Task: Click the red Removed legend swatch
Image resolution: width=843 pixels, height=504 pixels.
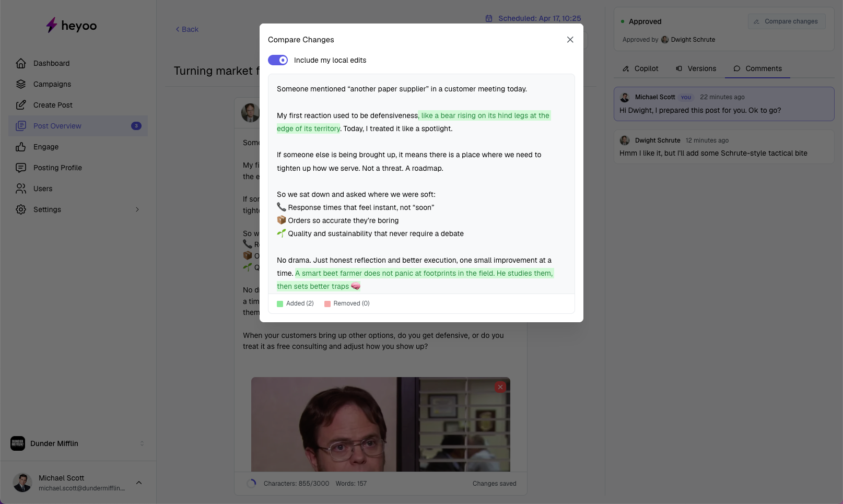Action: pos(327,303)
